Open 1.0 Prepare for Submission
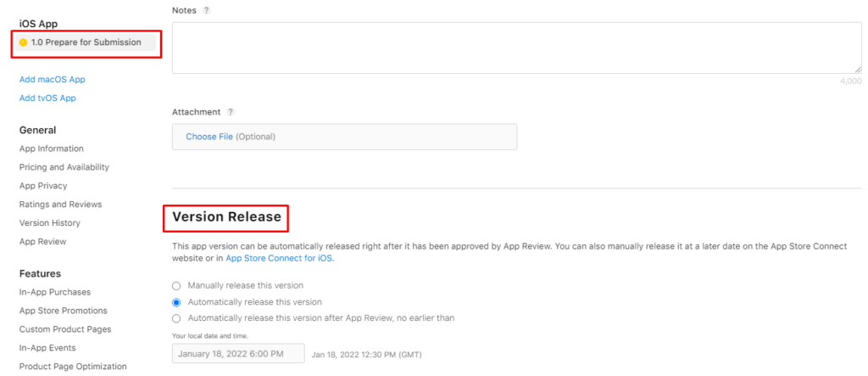Viewport: 868px width, 376px height. pos(86,42)
